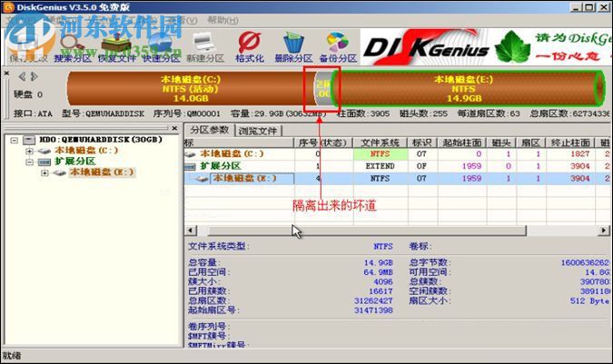Click the 起始扇区号 value 31471398

(x=373, y=310)
